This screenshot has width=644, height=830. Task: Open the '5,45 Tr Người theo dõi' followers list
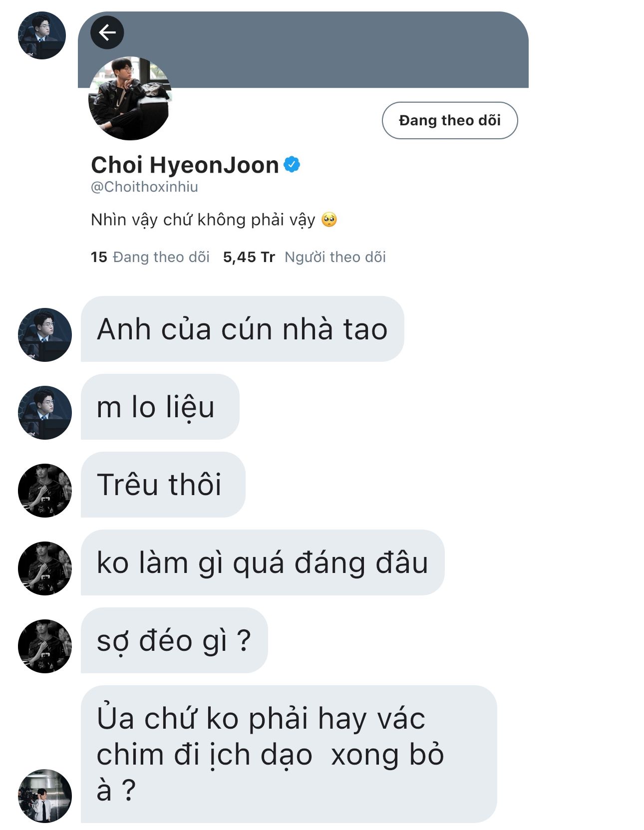point(305,257)
